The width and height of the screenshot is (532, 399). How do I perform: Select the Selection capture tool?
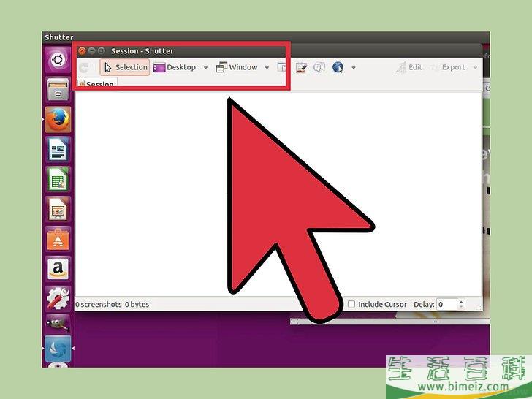point(125,67)
